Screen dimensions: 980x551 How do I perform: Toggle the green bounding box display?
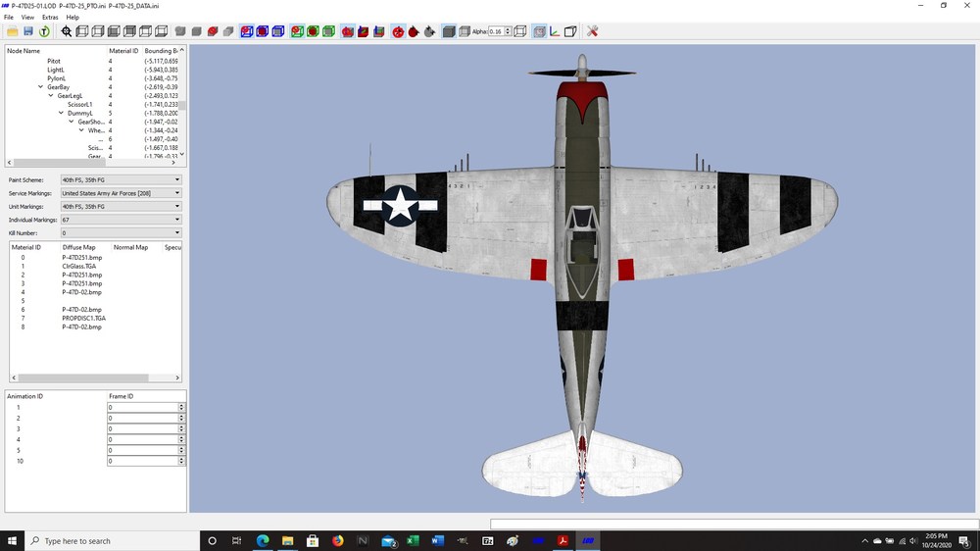pos(328,31)
